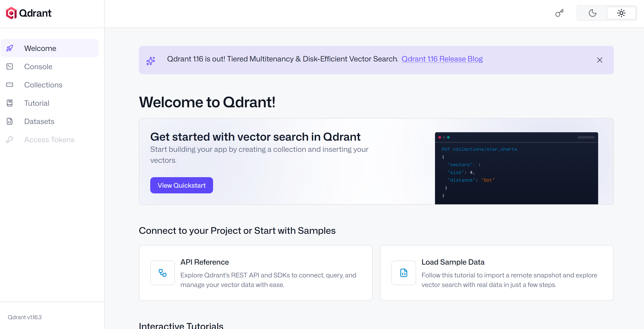
Task: Click the Datasets file icon
Action: [10, 121]
